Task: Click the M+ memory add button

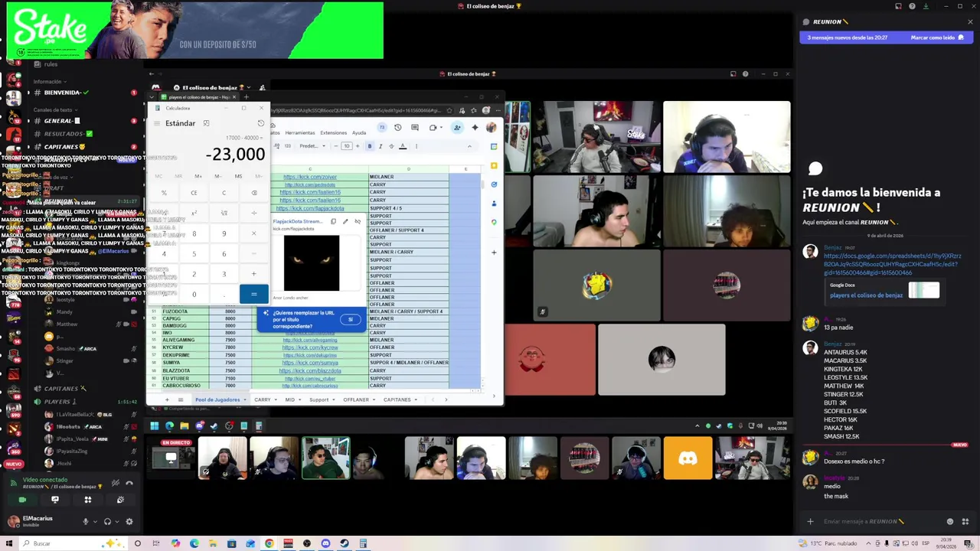Action: coord(198,176)
